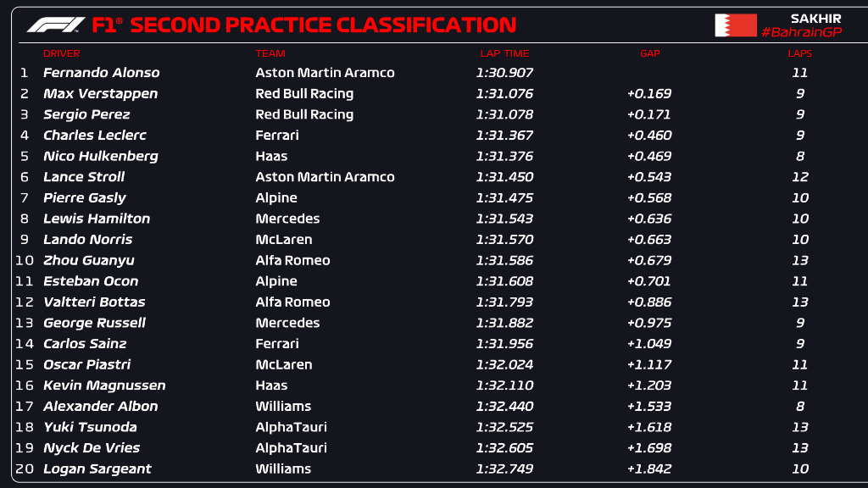Select driver name Fernando Alonso

pos(101,73)
